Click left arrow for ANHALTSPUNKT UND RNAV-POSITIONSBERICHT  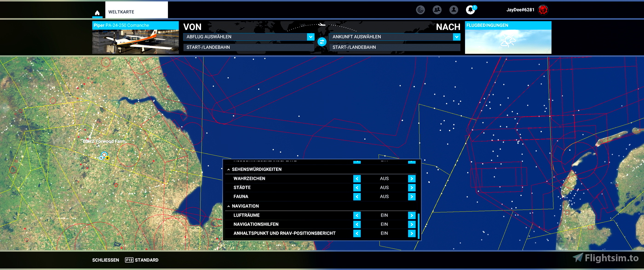[357, 234]
